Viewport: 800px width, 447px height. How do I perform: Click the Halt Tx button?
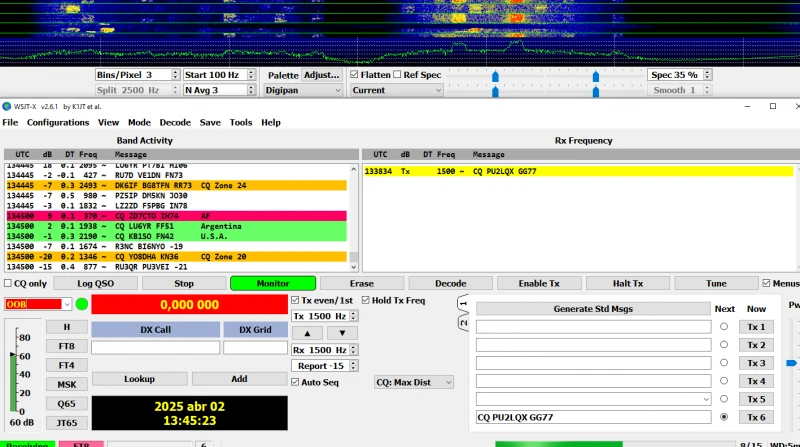[x=628, y=284]
